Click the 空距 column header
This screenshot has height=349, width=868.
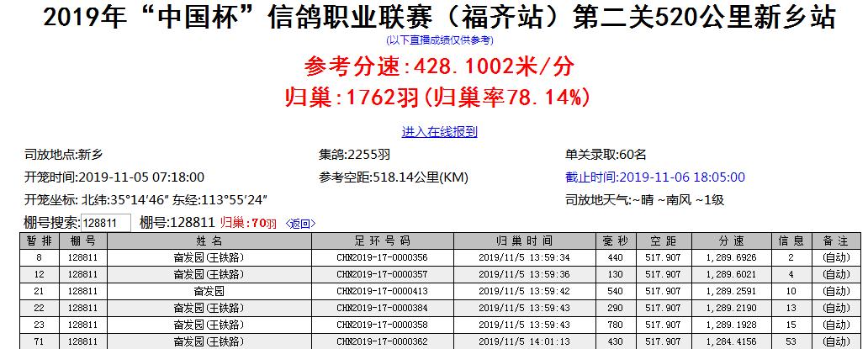tap(663, 241)
